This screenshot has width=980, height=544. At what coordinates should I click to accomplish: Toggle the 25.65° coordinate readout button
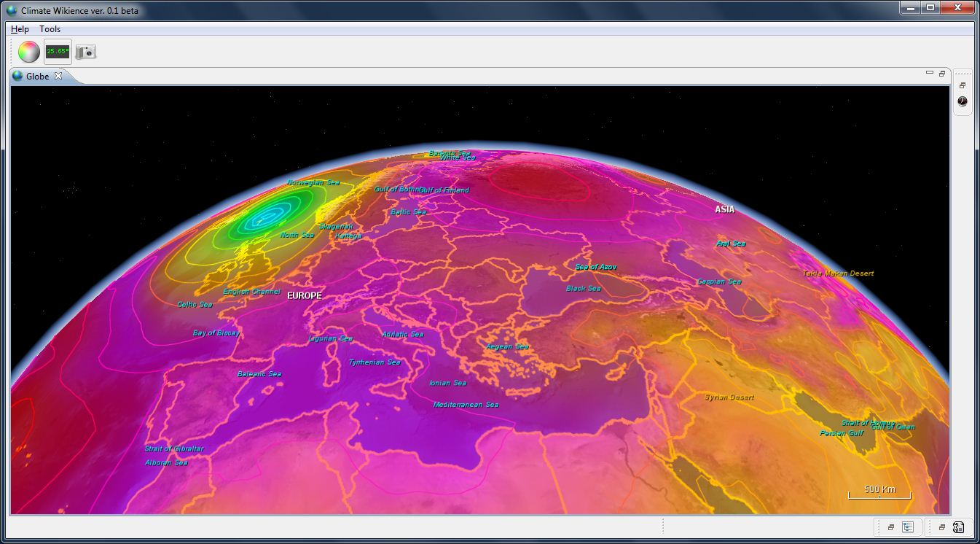[x=58, y=52]
